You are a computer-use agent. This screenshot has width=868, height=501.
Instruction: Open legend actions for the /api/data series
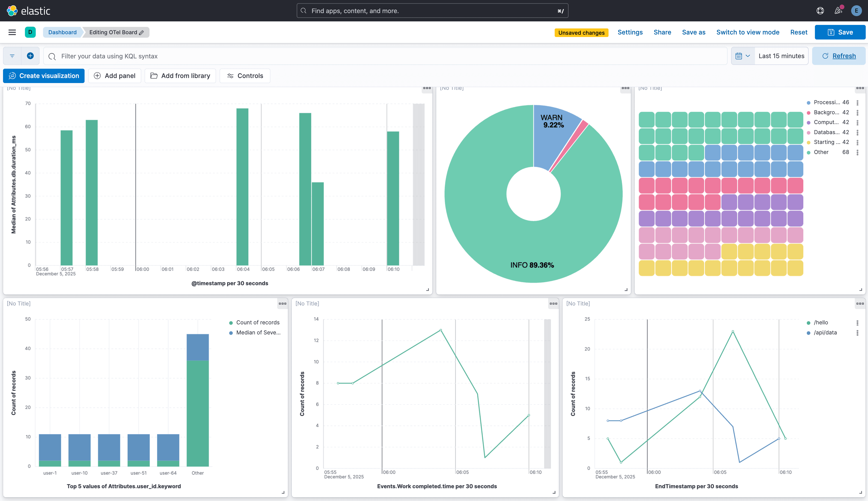(857, 332)
